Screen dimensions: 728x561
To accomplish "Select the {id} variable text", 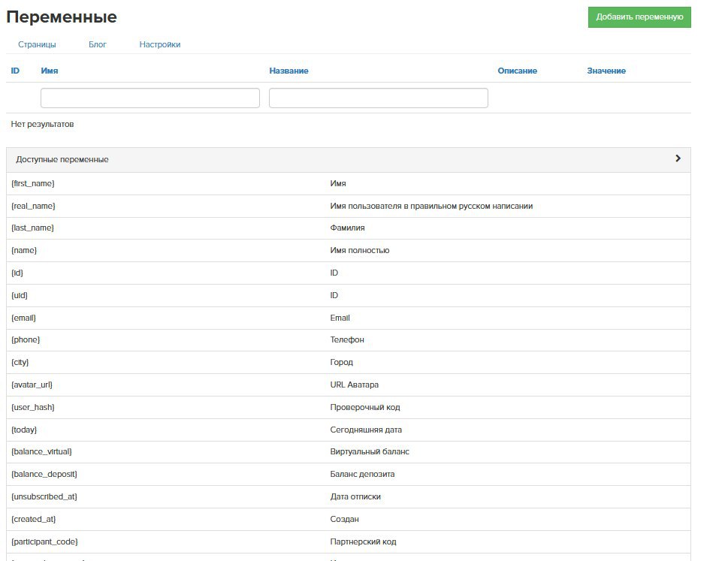I will click(x=17, y=273).
